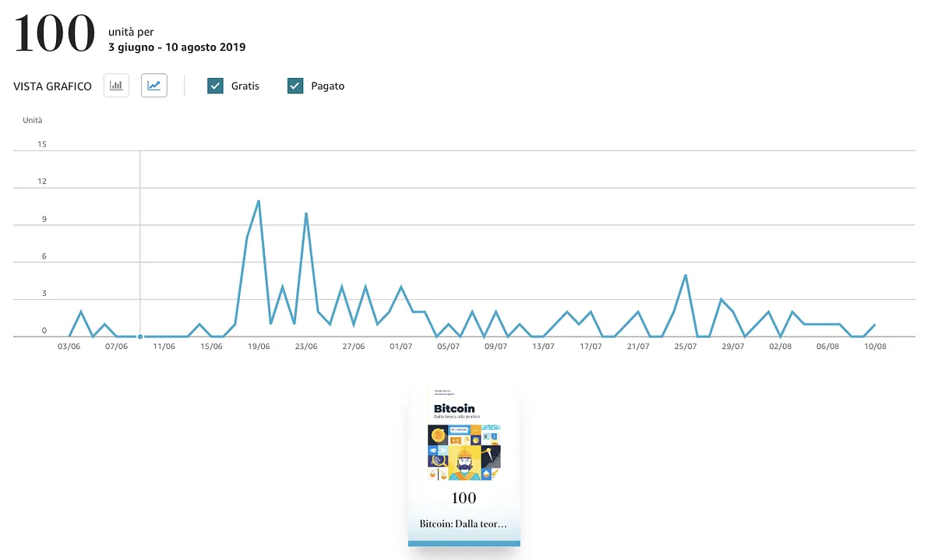Select the smaller peak around 25/07

click(x=685, y=276)
